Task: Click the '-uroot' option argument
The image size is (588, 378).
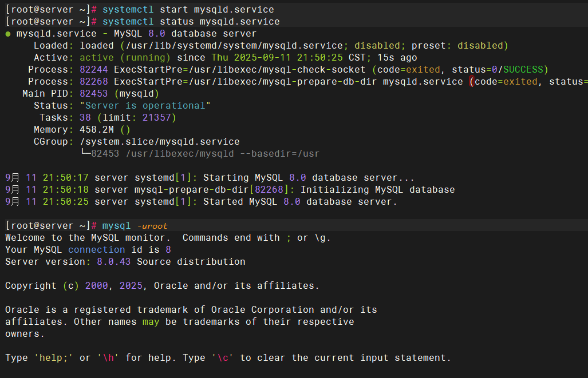Action: (x=152, y=225)
